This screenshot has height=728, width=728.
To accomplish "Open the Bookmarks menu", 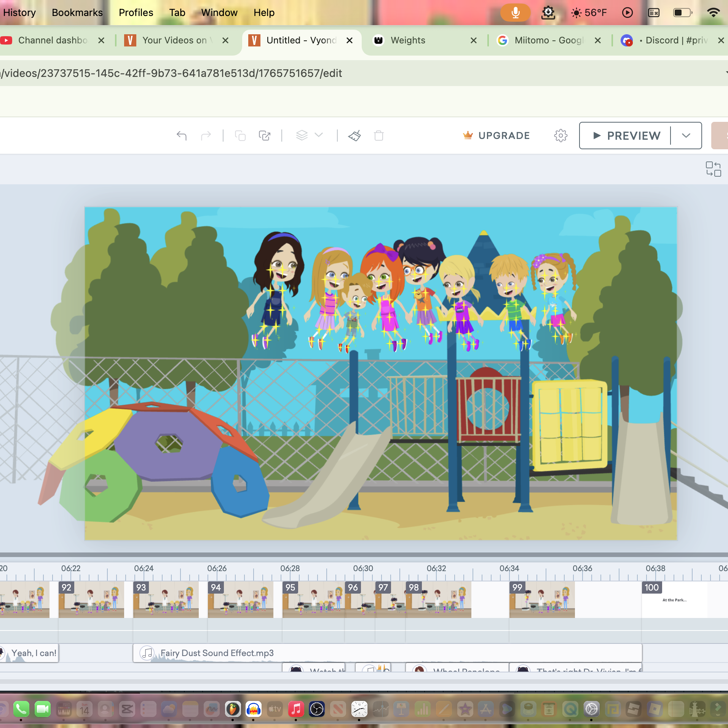I will 77,13.
